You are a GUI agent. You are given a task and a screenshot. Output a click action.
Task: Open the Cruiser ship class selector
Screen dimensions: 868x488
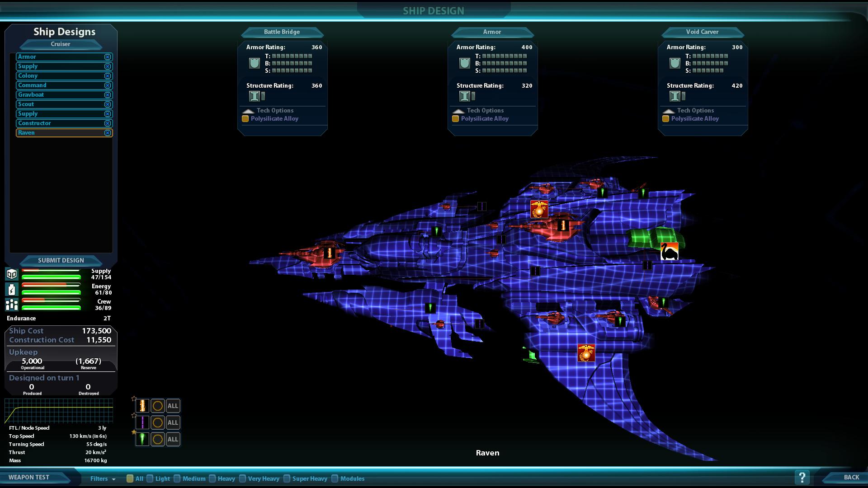coord(61,44)
